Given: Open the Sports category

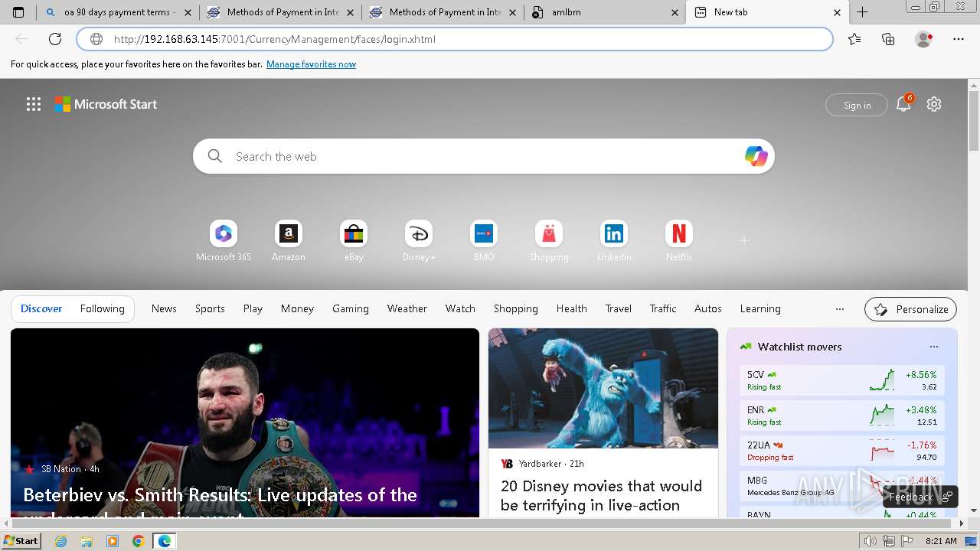Looking at the screenshot, I should click(x=210, y=309).
